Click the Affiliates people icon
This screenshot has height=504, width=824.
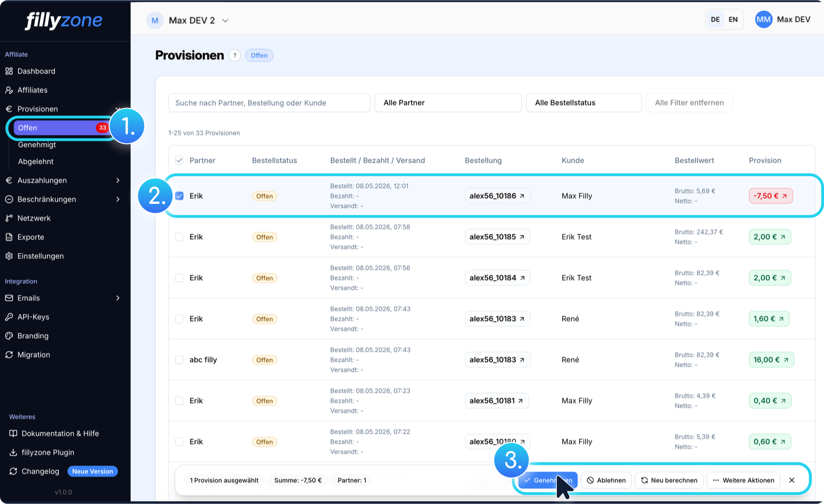9,90
